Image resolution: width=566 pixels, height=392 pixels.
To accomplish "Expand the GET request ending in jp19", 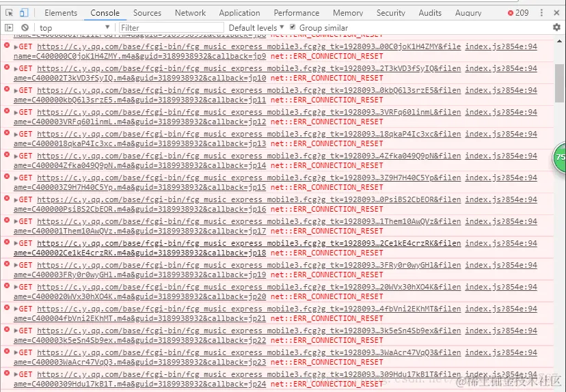I will tap(16, 266).
